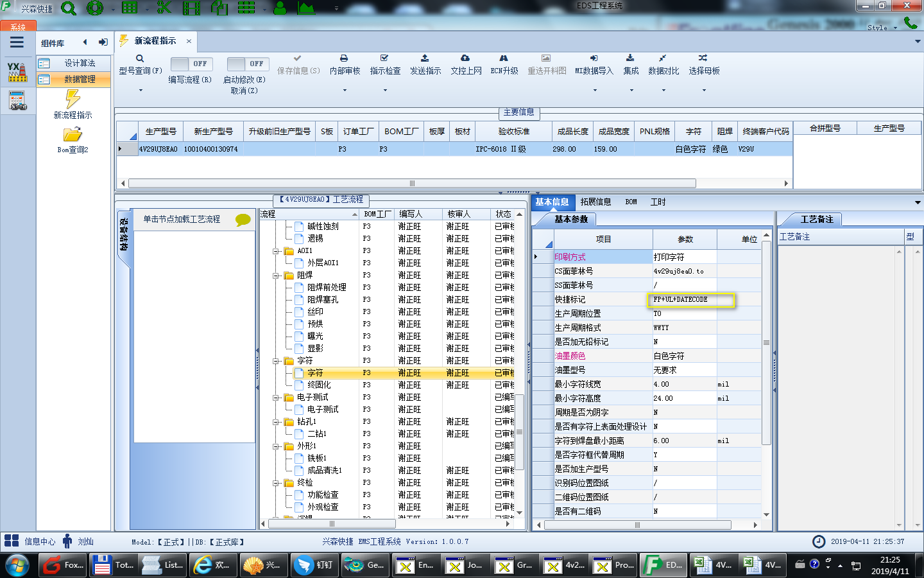Switch to 基本信息 tab
The image size is (924, 578).
552,202
